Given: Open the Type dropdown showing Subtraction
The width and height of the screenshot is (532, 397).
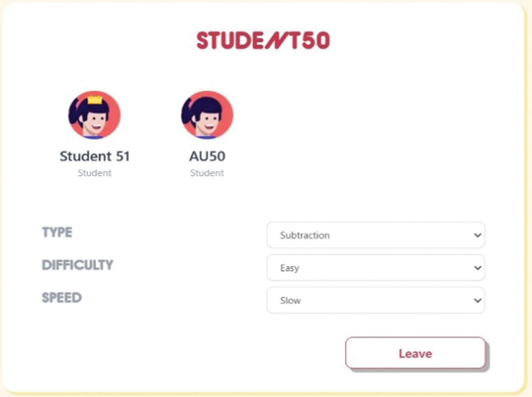Looking at the screenshot, I should click(x=375, y=235).
